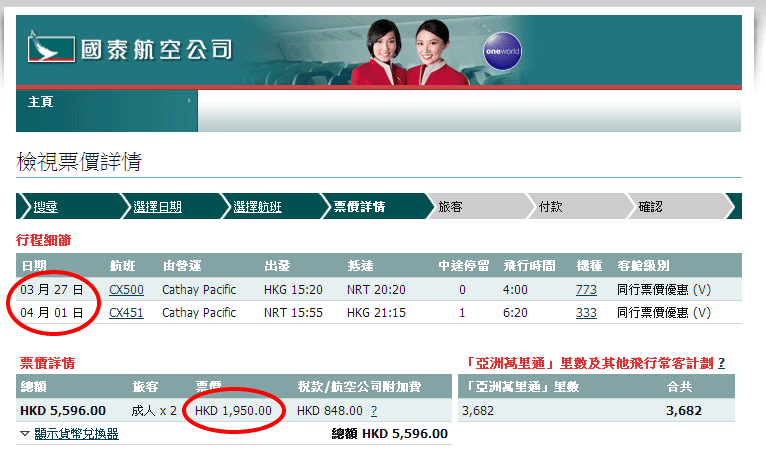
Task: Click the question mark beside HKD 848.00 surcharge
Action: coord(374,411)
